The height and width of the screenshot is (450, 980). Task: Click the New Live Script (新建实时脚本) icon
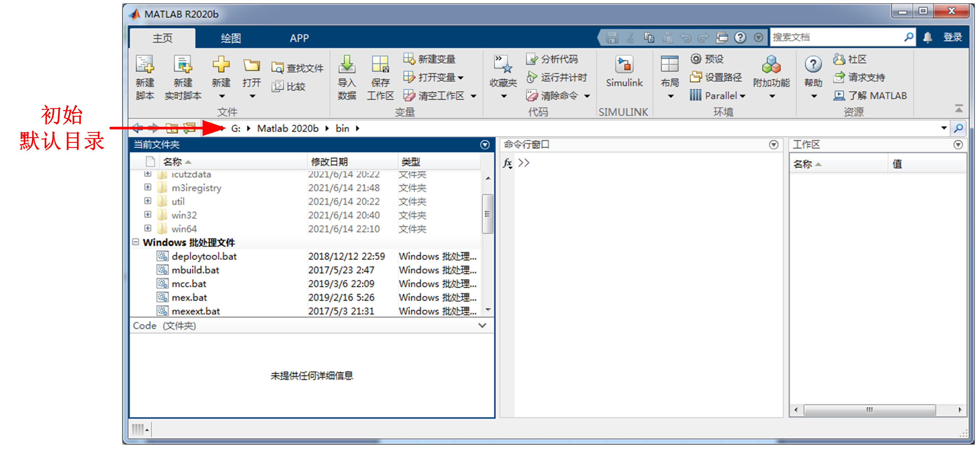coord(183,64)
